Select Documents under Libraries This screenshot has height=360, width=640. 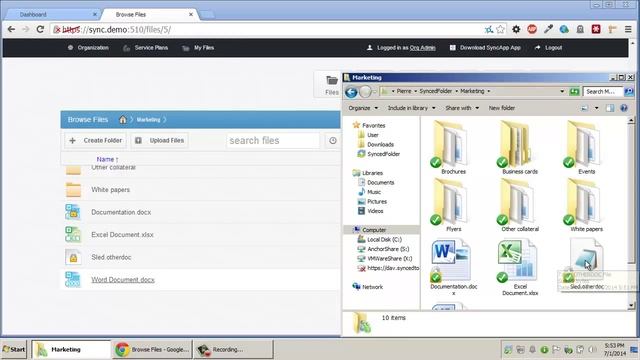point(376,182)
